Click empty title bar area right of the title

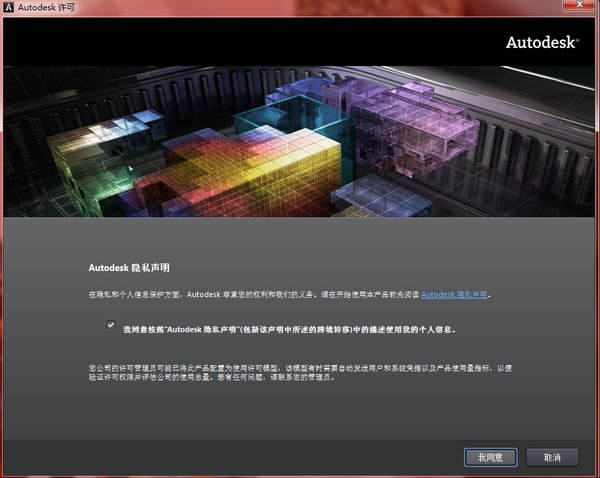[x=300, y=8]
